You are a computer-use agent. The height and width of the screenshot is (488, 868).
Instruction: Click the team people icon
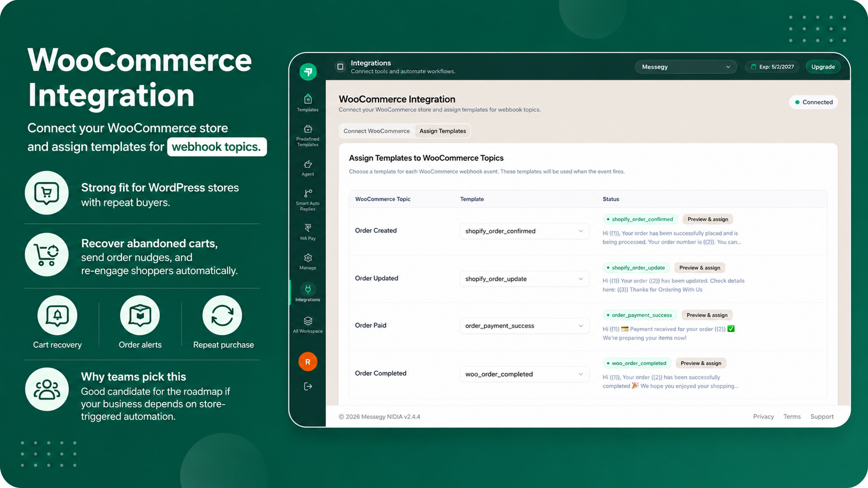tap(47, 389)
